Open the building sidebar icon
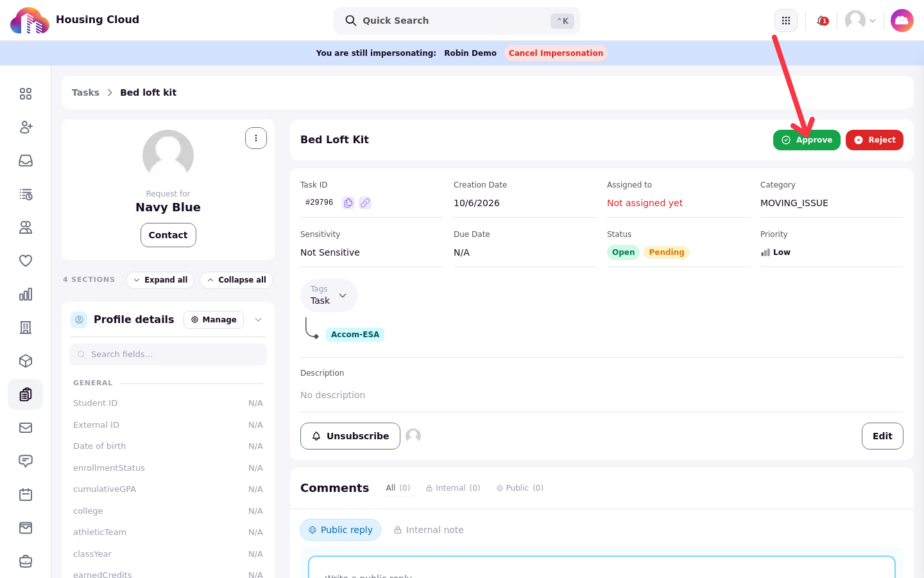This screenshot has width=924, height=578. coord(26,328)
